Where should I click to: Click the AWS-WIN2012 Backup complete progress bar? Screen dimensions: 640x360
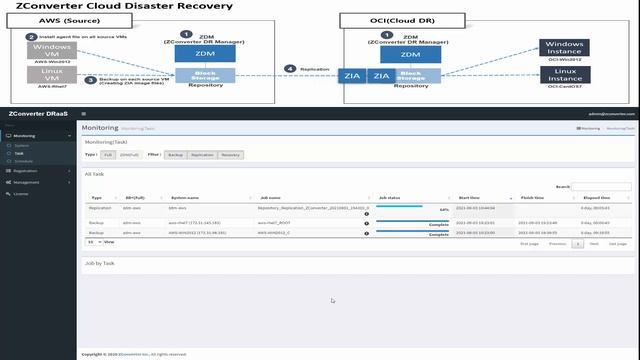[x=412, y=231]
